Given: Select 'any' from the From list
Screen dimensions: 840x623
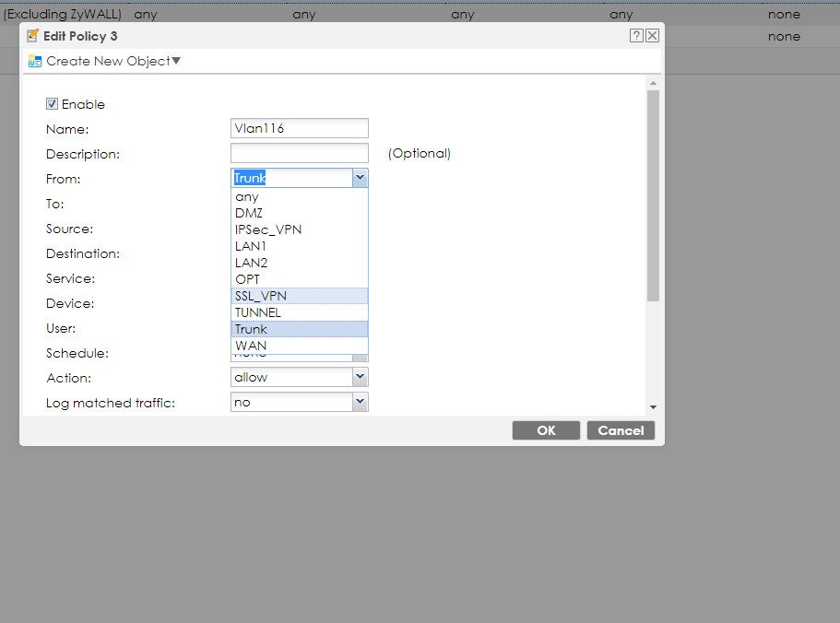Looking at the screenshot, I should (300, 197).
